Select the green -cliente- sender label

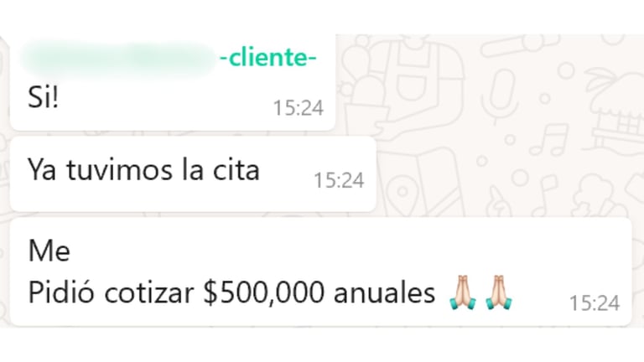268,58
